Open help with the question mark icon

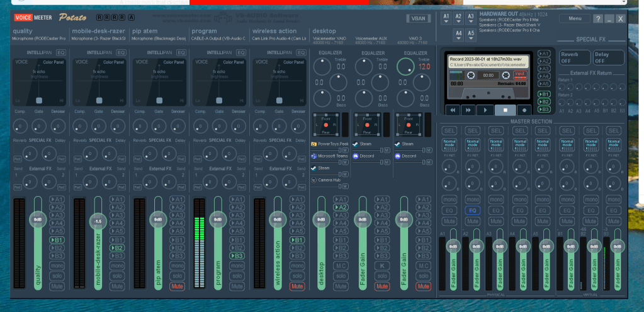coord(598,18)
